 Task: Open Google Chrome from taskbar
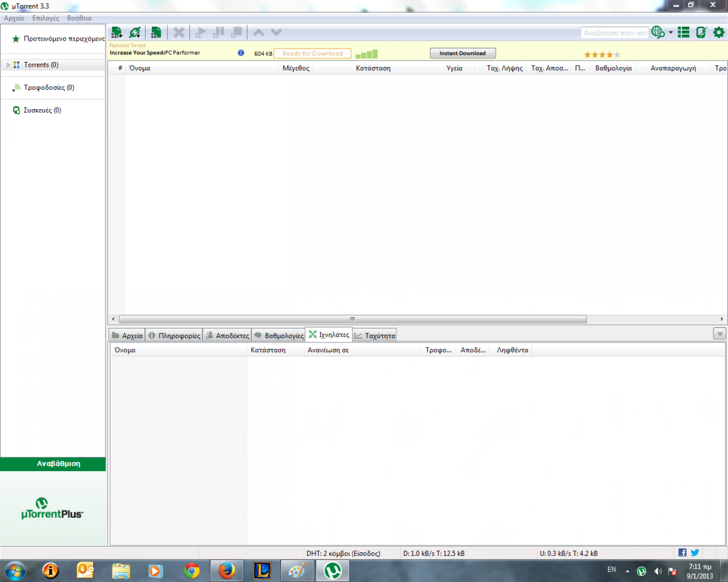192,570
